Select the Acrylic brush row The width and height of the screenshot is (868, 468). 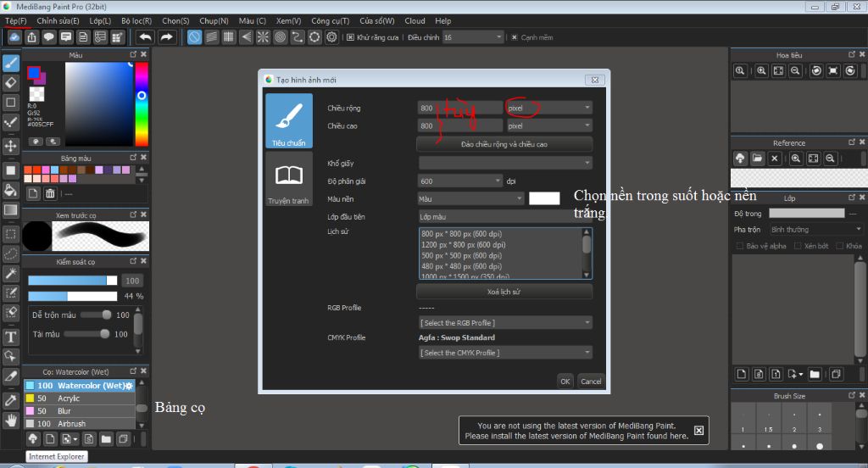pos(80,398)
